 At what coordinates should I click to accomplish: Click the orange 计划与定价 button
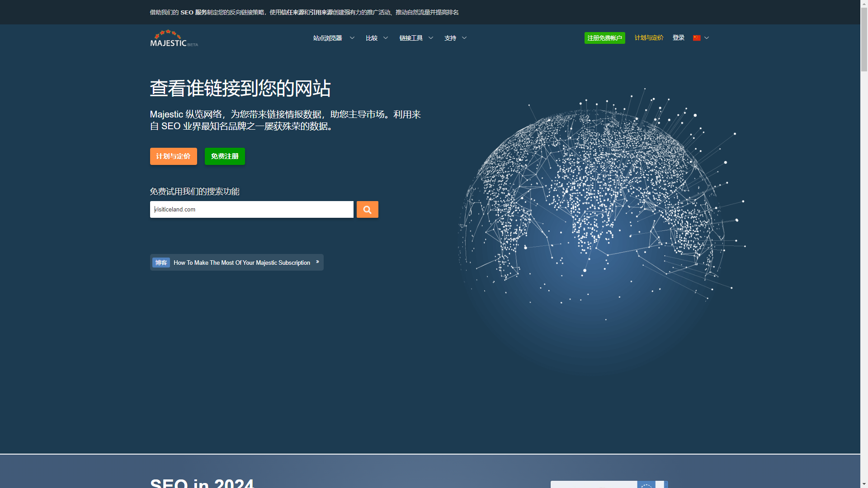coord(173,156)
